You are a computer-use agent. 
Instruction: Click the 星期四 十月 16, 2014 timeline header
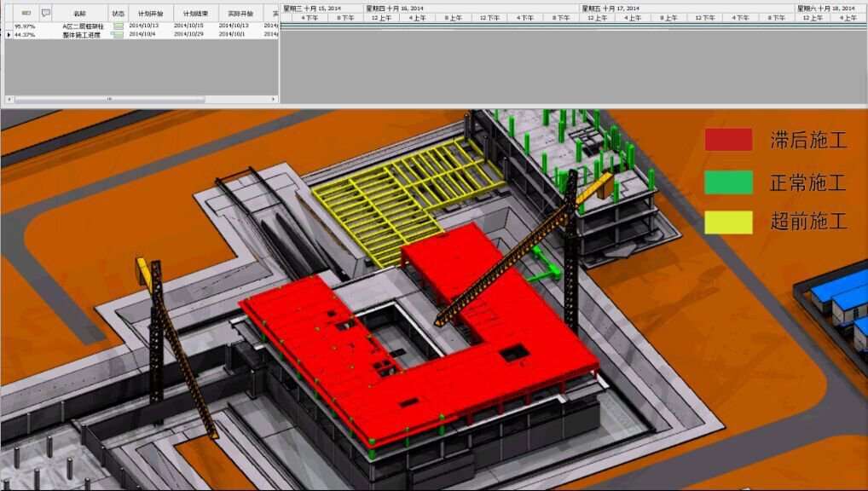(x=395, y=9)
